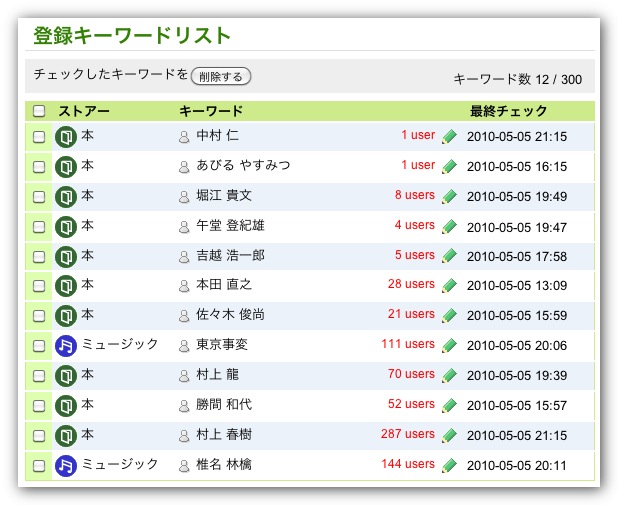Image resolution: width=618 pixels, height=505 pixels.
Task: Click the edit pencil for 佐々木 俊尚
Action: pyautogui.click(x=449, y=316)
